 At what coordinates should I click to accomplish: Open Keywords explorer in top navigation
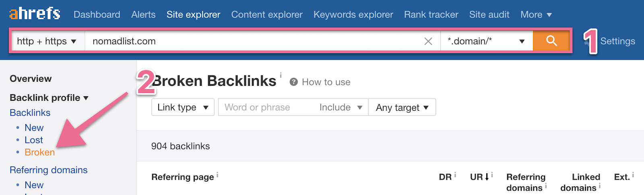[x=353, y=15]
